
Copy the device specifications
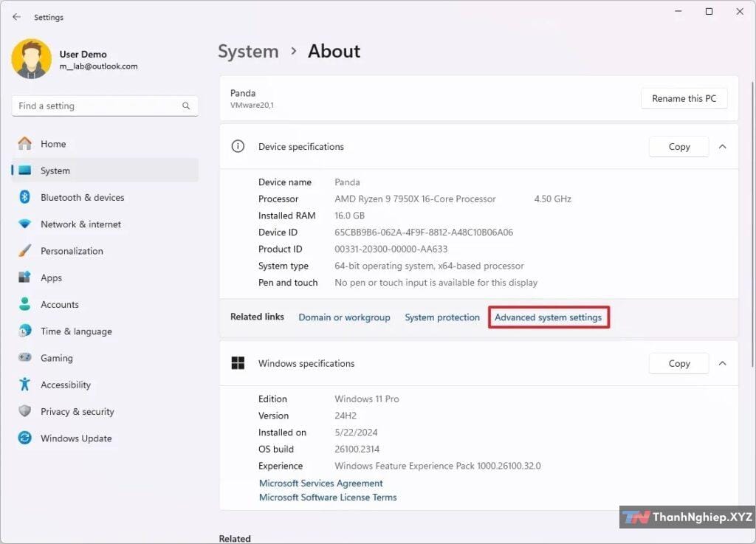click(x=679, y=146)
